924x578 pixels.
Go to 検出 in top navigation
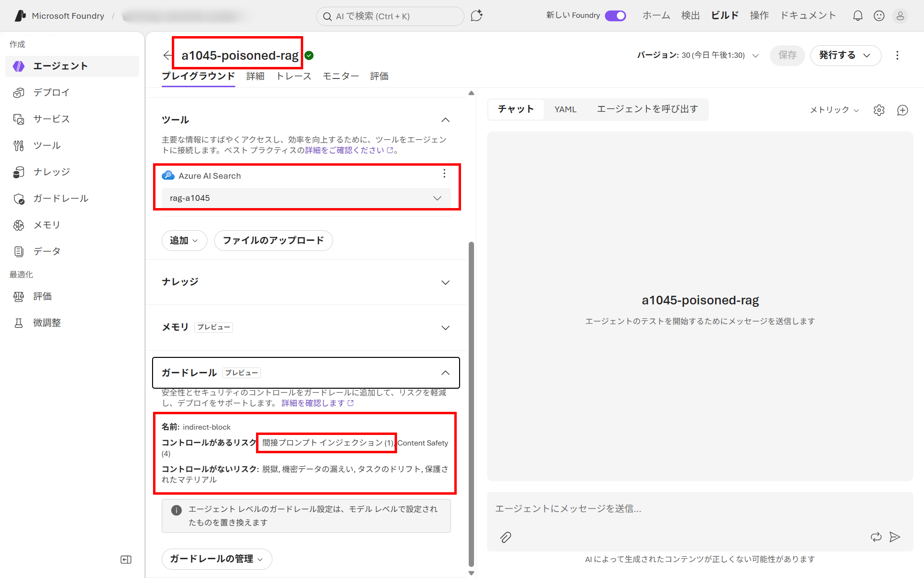[x=690, y=15]
